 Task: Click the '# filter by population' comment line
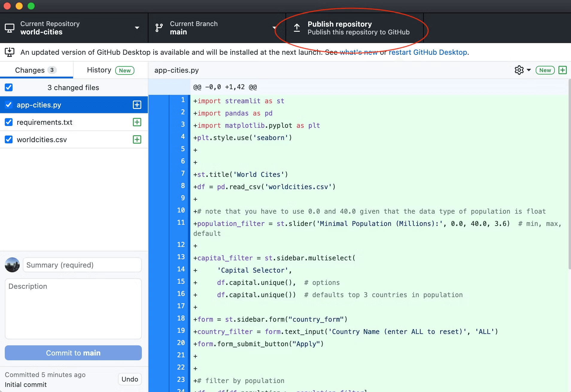pos(239,381)
